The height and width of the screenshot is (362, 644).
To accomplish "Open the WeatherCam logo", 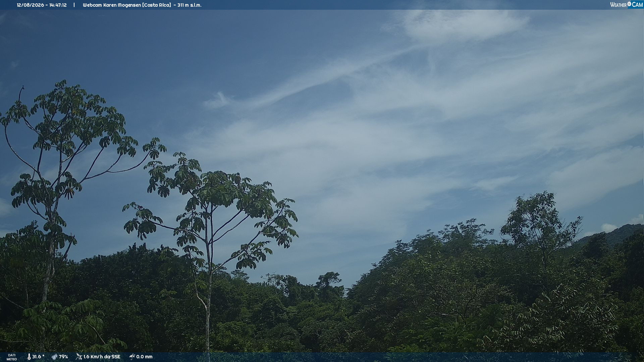I will pyautogui.click(x=627, y=5).
